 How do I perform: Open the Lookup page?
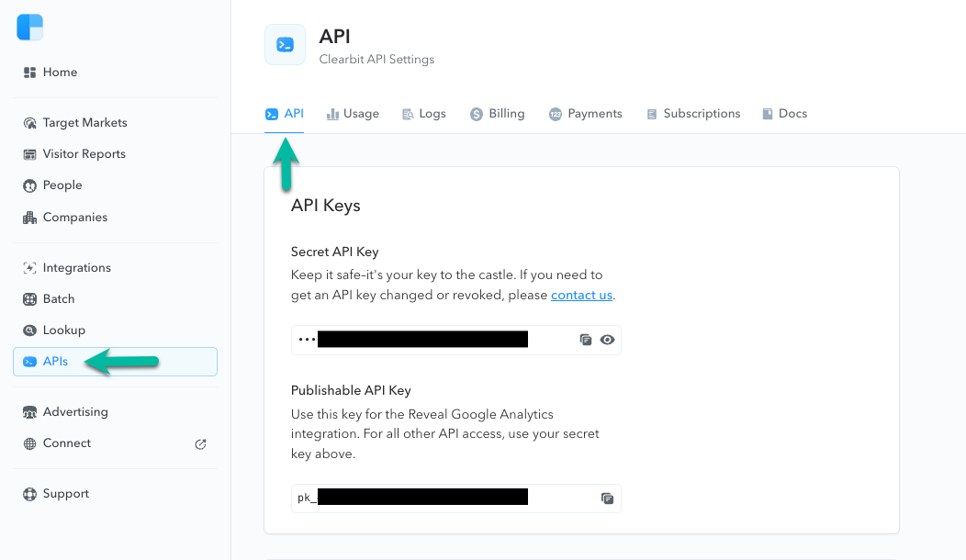pyautogui.click(x=64, y=330)
